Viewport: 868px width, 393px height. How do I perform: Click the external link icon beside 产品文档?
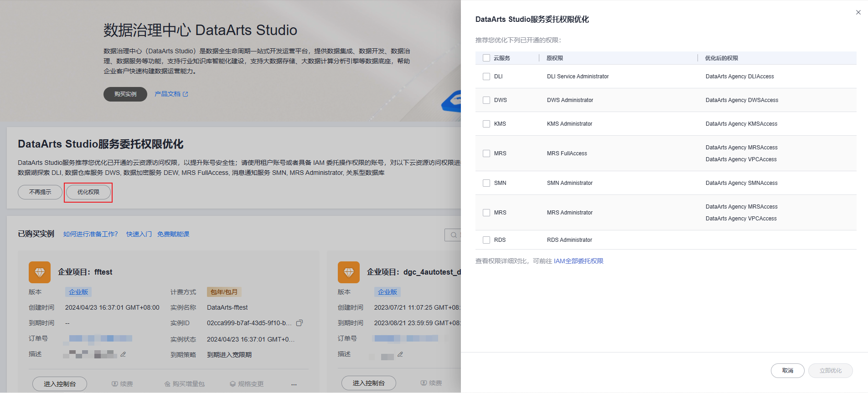[x=186, y=94]
